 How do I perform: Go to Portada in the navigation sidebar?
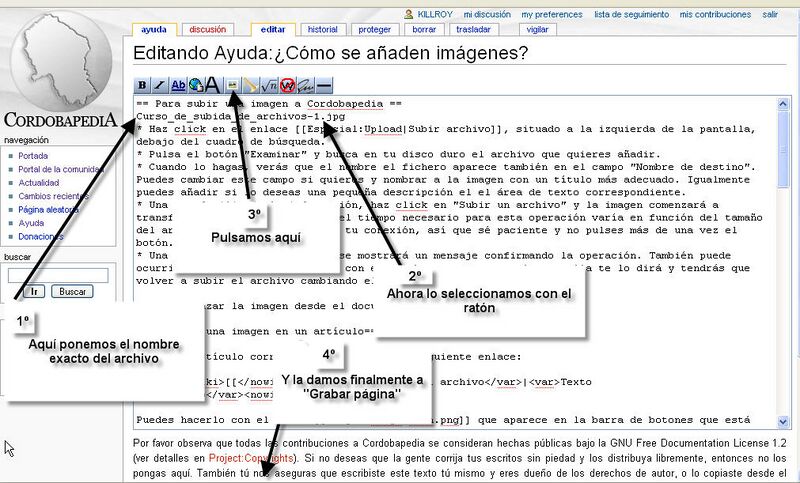[x=33, y=156]
